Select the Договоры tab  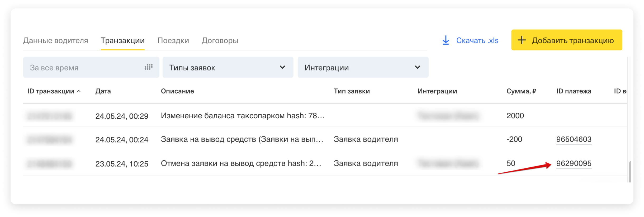point(220,40)
